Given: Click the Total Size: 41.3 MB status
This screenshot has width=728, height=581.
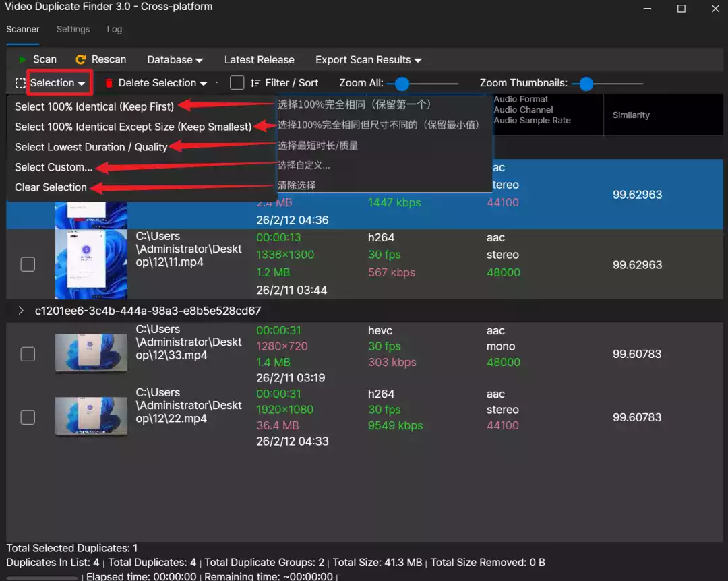Looking at the screenshot, I should (x=377, y=562).
